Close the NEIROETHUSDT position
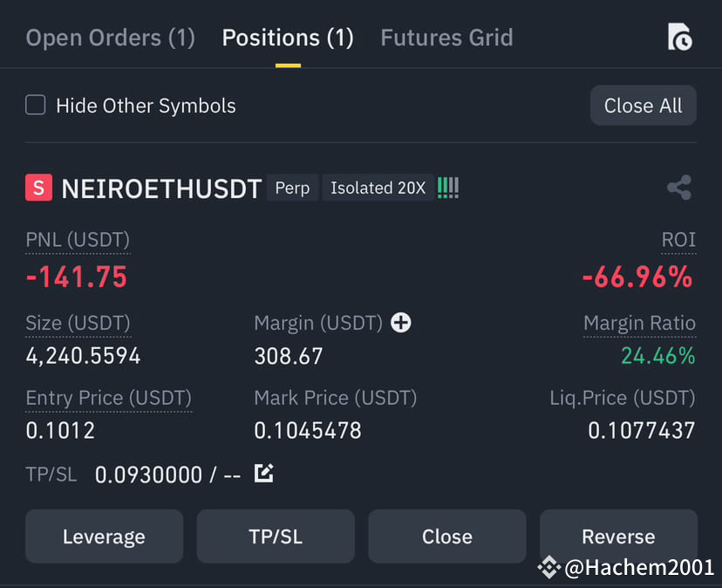This screenshot has height=588, width=722. 446,536
